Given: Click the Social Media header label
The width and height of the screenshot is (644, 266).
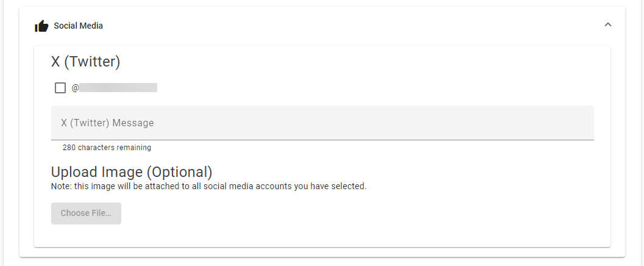Looking at the screenshot, I should click(79, 26).
